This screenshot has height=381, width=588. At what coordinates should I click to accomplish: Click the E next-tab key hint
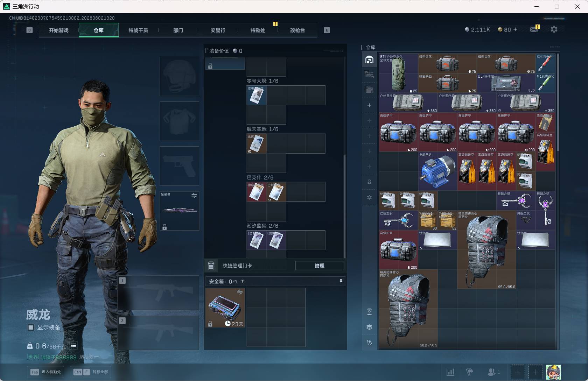point(327,30)
